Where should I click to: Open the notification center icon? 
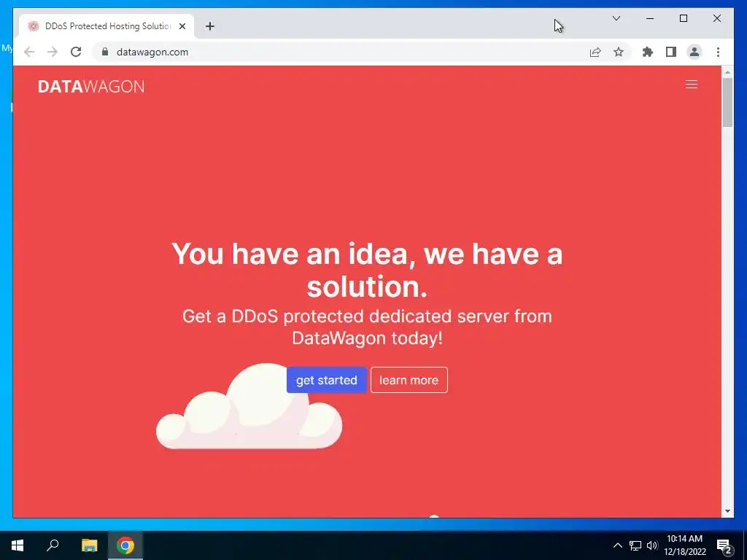724,545
